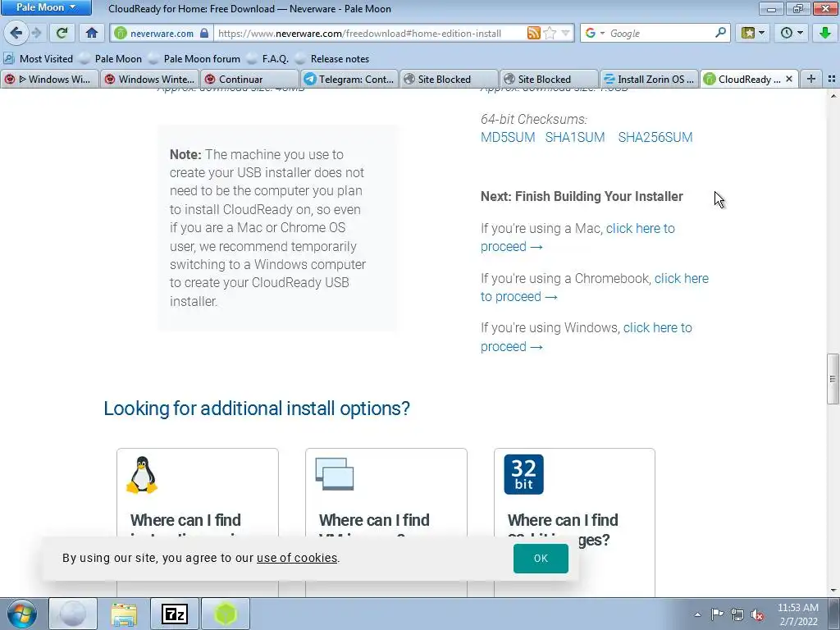Bookmark page with the star icon
This screenshot has height=630, width=840.
click(x=550, y=33)
